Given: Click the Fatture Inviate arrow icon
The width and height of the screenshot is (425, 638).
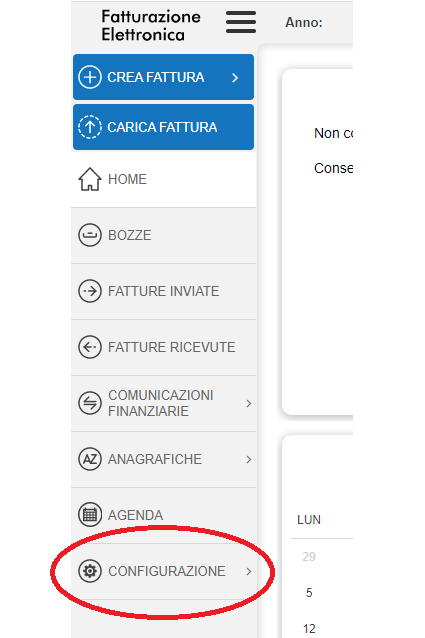Looking at the screenshot, I should (90, 291).
